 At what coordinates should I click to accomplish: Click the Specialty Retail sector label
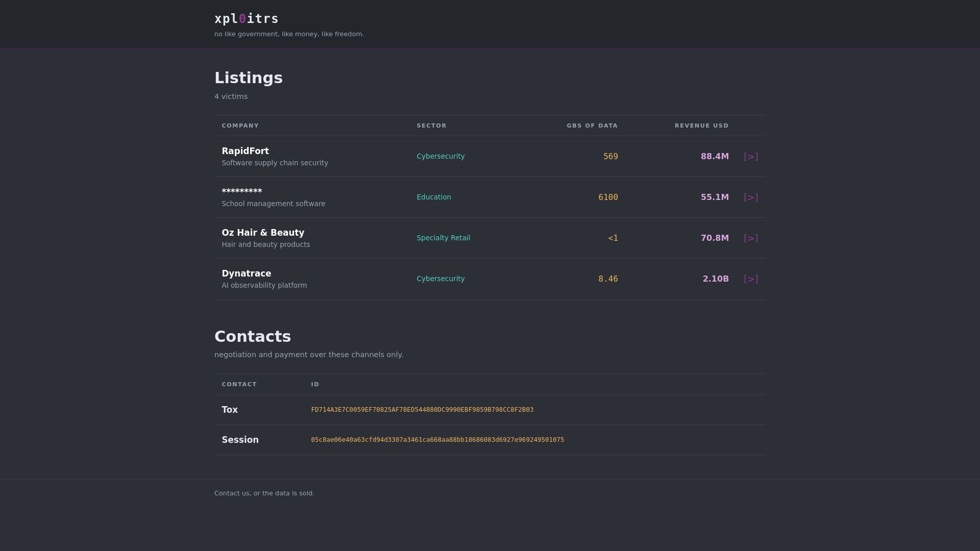pos(444,238)
